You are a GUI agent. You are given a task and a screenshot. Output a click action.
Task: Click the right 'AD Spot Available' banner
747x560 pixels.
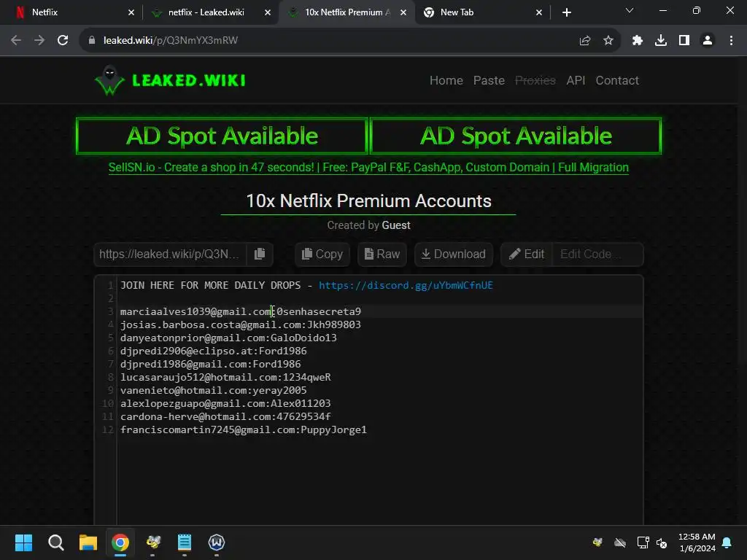click(516, 136)
